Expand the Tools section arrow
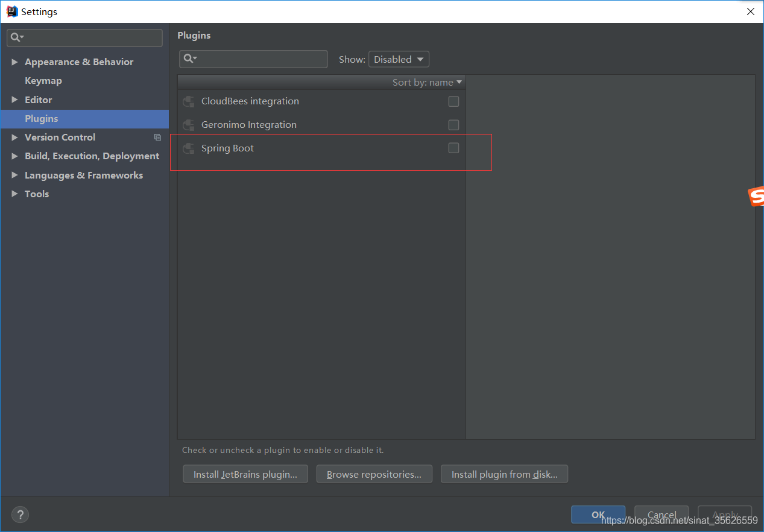764x532 pixels. pos(14,194)
